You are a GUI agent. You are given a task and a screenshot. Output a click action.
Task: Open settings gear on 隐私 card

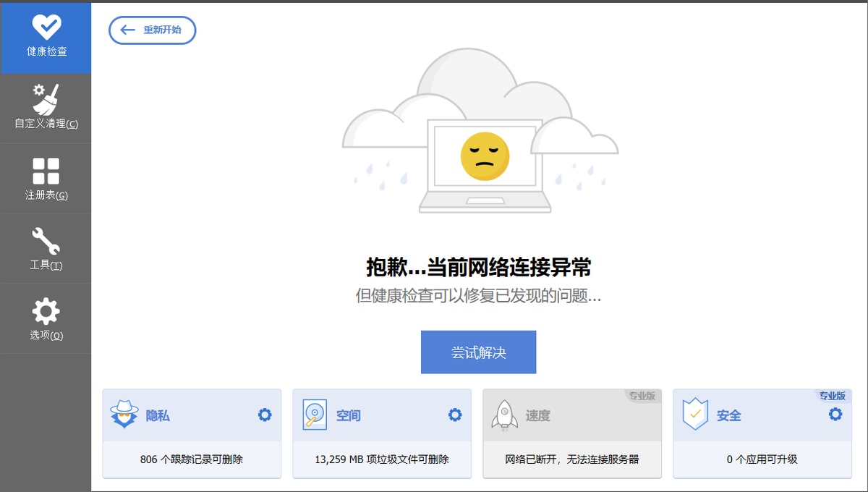[x=265, y=414]
